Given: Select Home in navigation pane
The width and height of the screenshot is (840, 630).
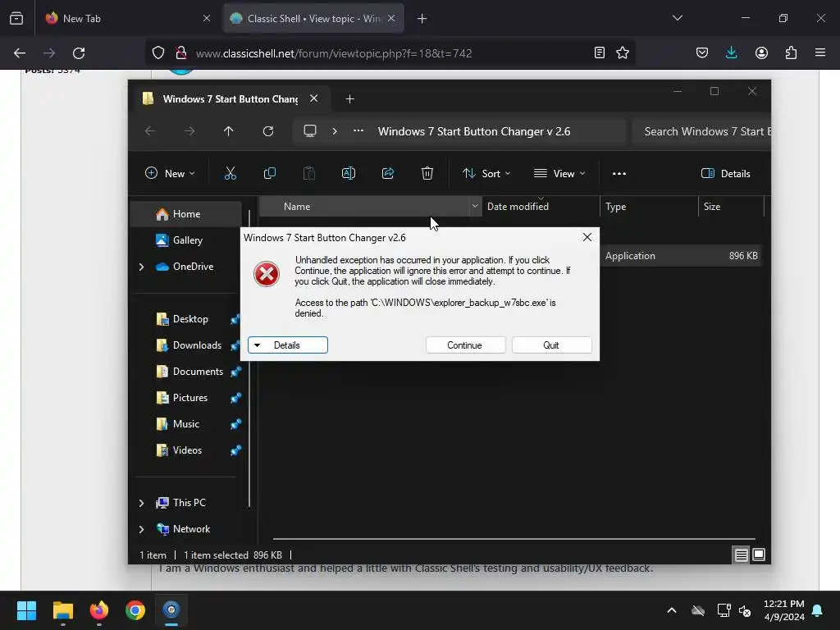Looking at the screenshot, I should tap(186, 214).
